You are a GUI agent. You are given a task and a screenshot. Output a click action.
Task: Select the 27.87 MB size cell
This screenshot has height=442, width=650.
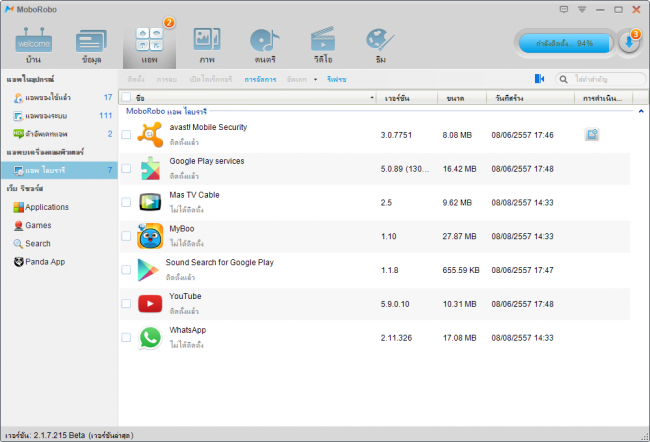pos(459,236)
